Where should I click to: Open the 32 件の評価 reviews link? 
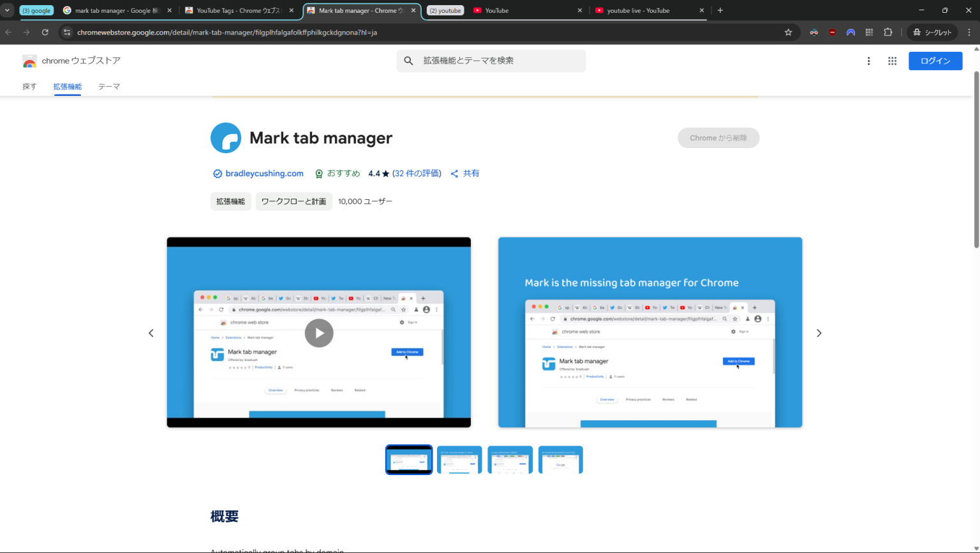(417, 174)
